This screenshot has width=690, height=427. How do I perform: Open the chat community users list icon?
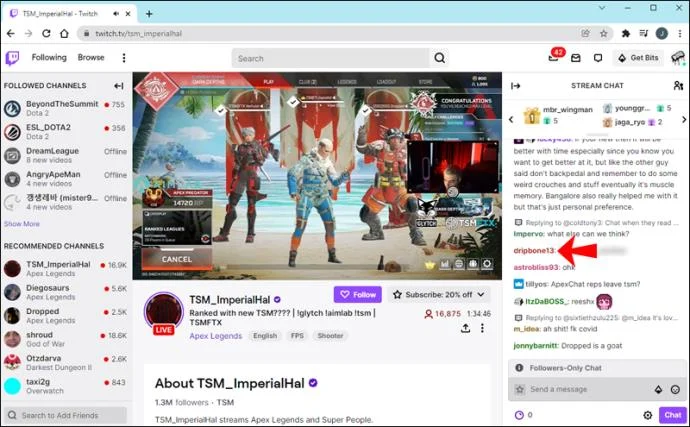(678, 85)
